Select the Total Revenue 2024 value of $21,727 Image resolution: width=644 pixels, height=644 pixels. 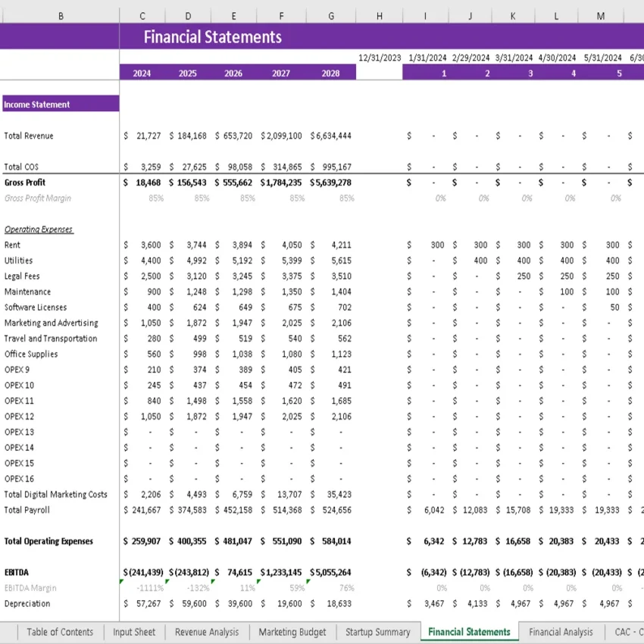pyautogui.click(x=142, y=136)
